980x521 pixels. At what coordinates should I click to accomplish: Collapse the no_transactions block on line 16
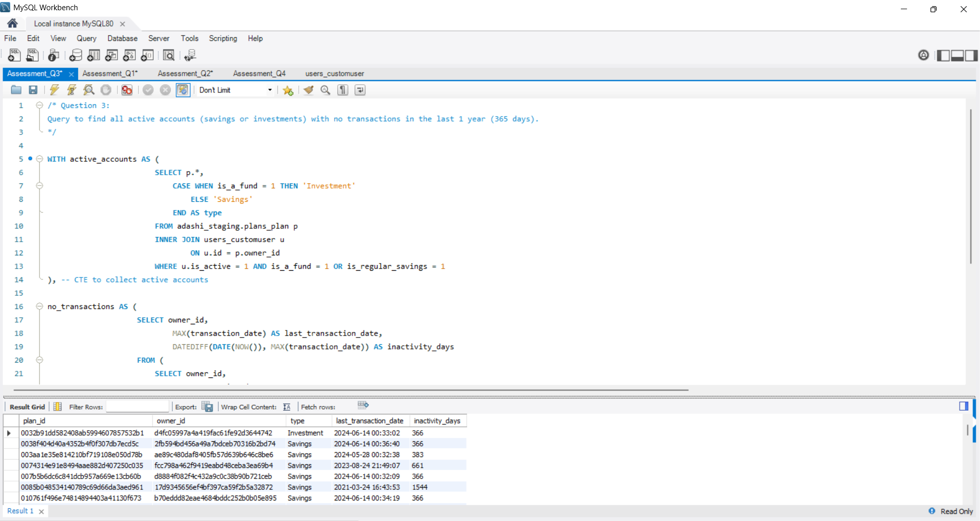[39, 306]
